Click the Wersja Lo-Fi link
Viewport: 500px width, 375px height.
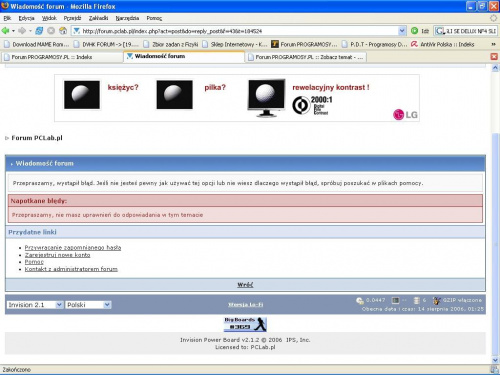246,305
